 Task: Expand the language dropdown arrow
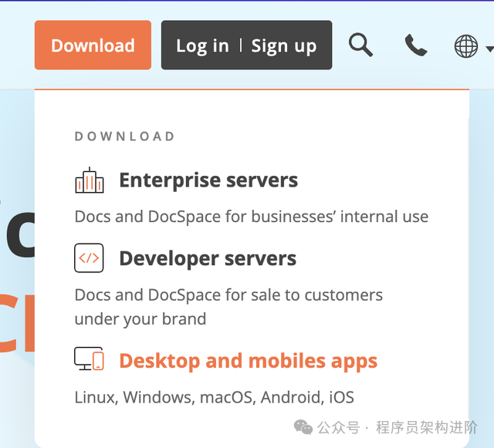(x=489, y=49)
